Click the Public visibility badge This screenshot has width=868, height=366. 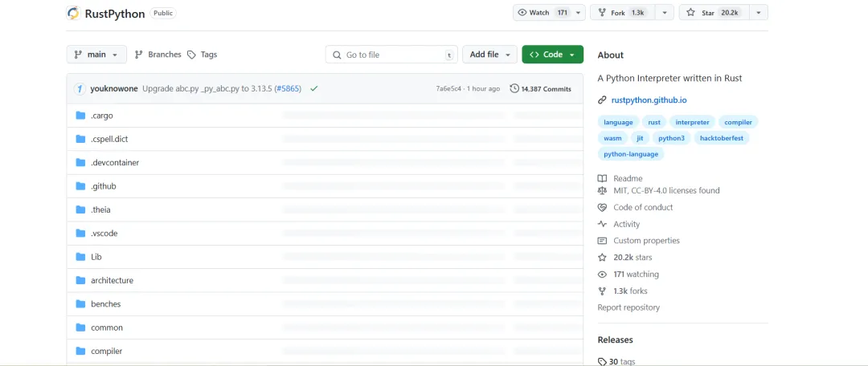[x=163, y=13]
